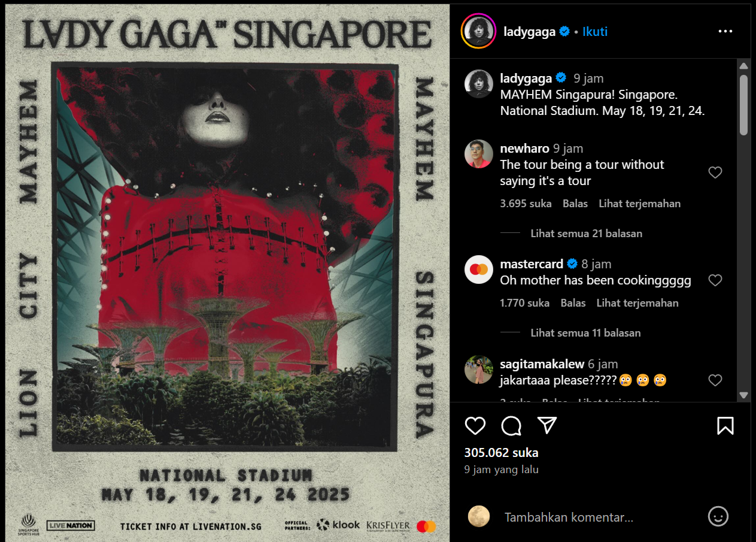
Task: Share post via paper plane icon
Action: [547, 425]
